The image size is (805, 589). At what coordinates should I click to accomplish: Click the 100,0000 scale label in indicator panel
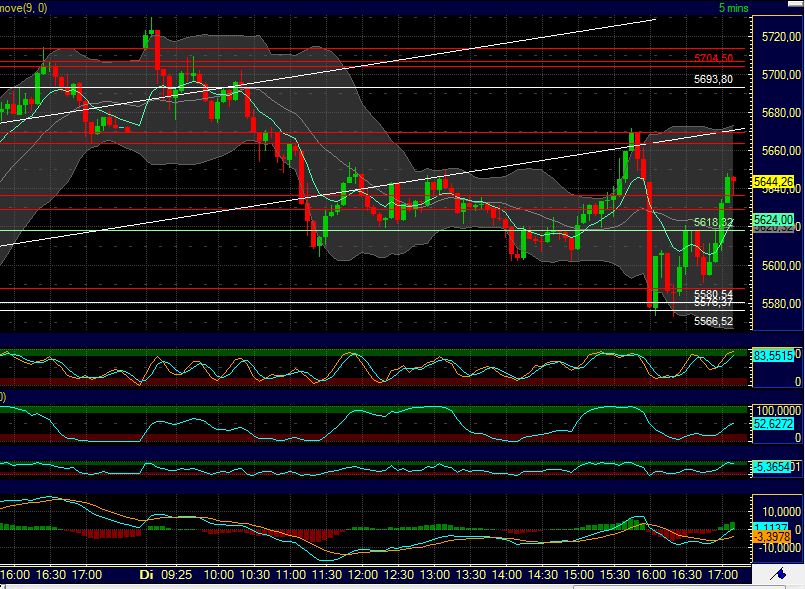pos(776,411)
